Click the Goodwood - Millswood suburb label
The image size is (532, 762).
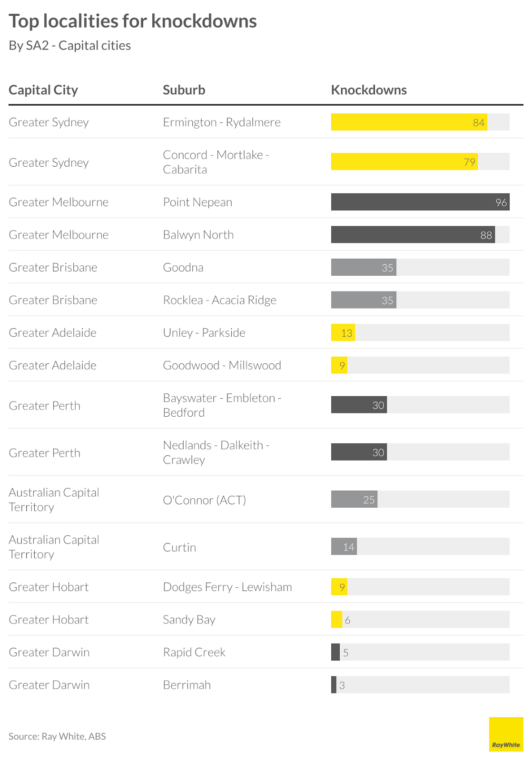[x=222, y=365]
